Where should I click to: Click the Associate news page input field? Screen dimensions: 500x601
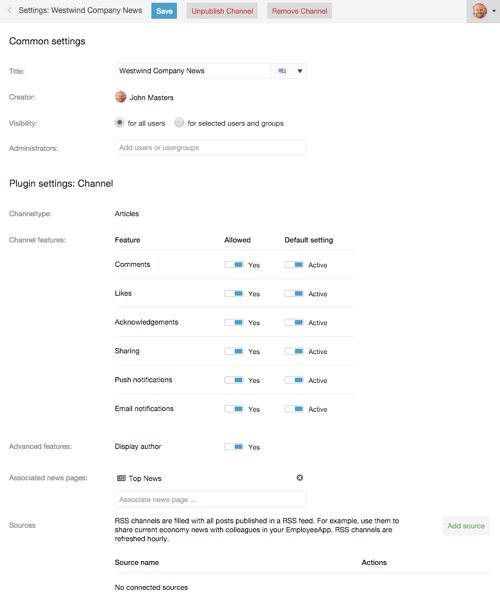(211, 499)
